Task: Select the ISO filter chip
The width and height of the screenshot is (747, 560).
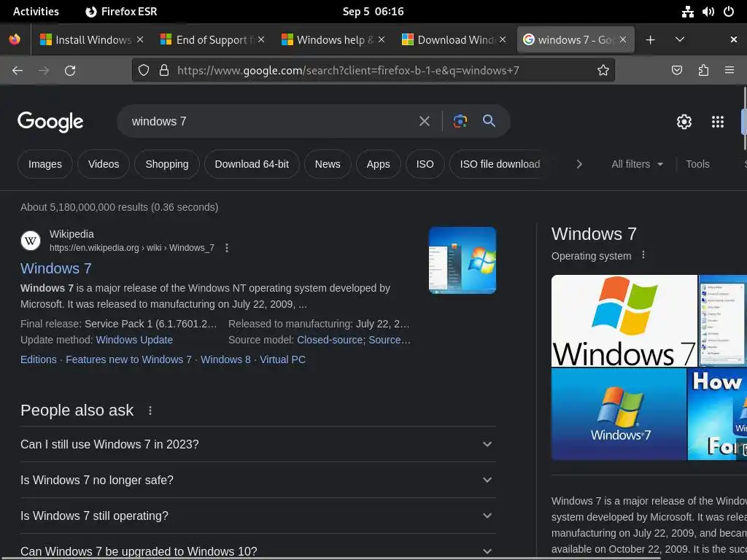Action: [x=425, y=164]
